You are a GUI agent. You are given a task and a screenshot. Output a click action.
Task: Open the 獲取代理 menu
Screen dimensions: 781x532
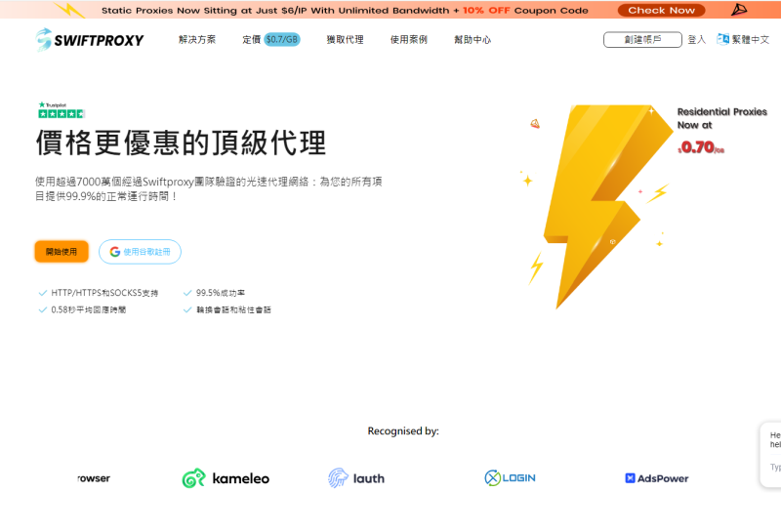pyautogui.click(x=345, y=39)
